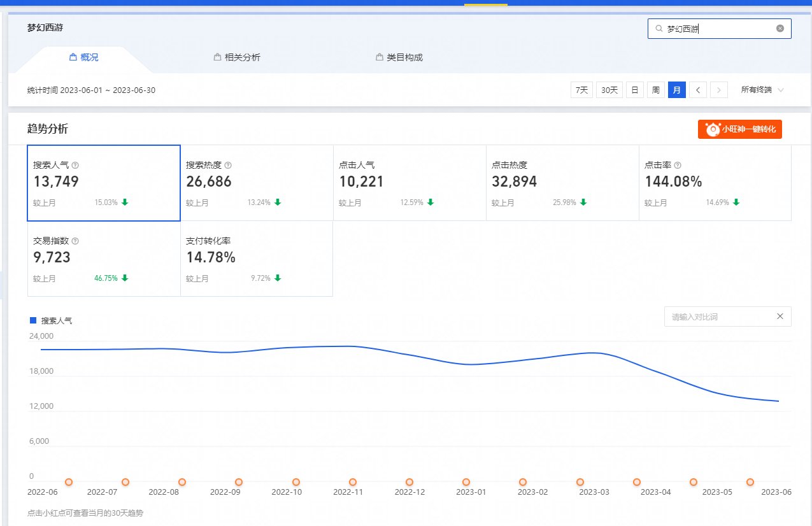Select the 7天 time range
Viewport: 812px width, 526px height.
coord(581,90)
